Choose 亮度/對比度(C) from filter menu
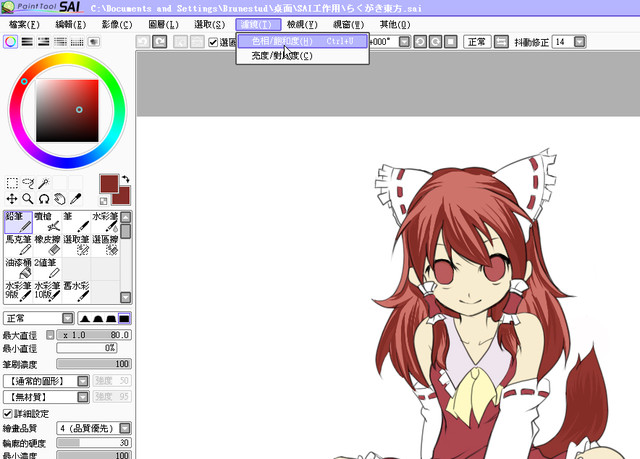This screenshot has width=640, height=459. tap(302, 55)
